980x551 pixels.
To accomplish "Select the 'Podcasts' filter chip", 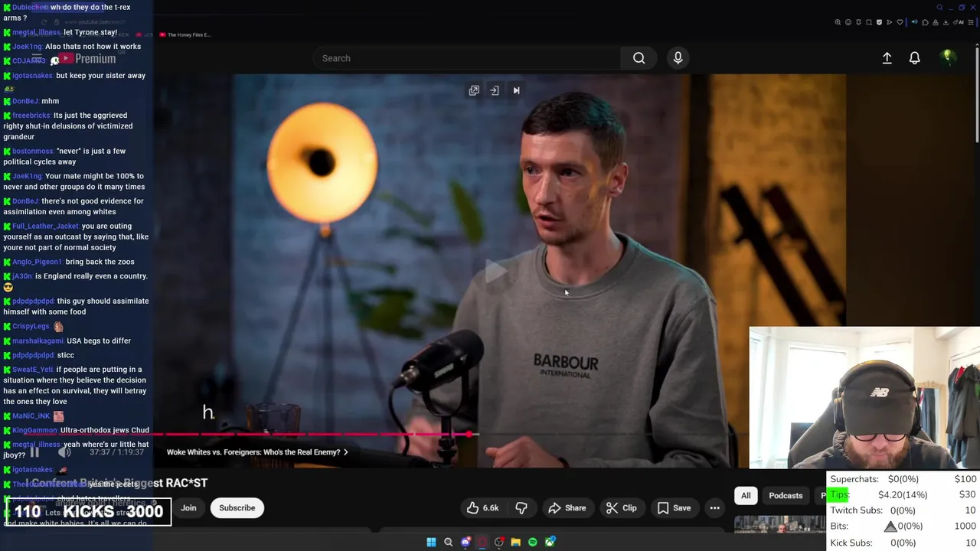I will click(x=786, y=495).
